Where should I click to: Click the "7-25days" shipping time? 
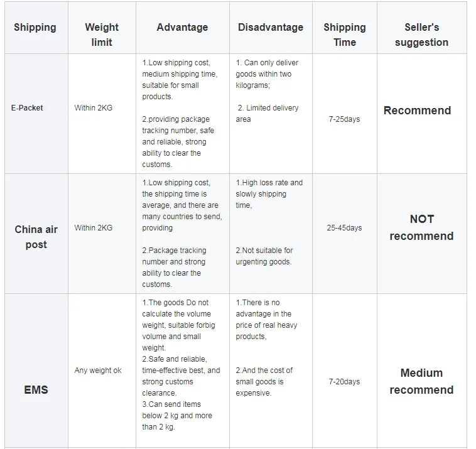344,119
